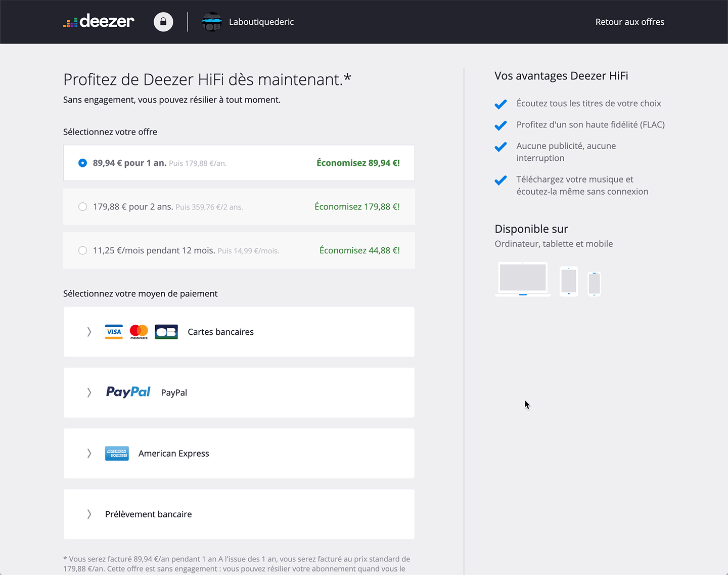Choose the American Express label
Image resolution: width=728 pixels, height=575 pixels.
click(x=174, y=453)
